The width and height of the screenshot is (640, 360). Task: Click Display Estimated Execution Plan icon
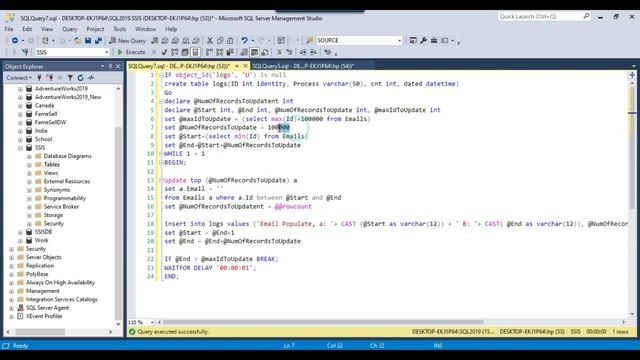coord(174,52)
